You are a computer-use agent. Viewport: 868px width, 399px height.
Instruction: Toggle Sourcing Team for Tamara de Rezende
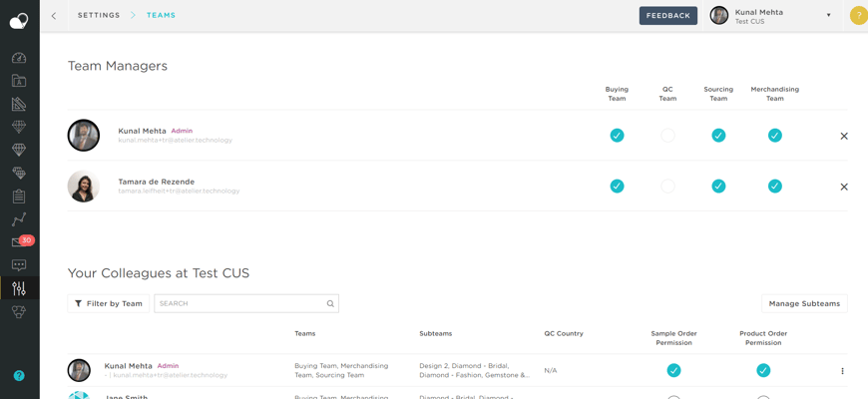pyautogui.click(x=718, y=186)
